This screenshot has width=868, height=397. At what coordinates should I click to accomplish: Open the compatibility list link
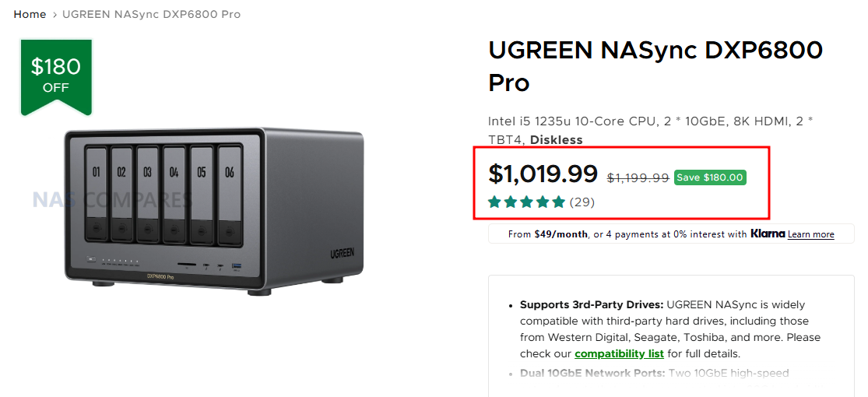(619, 353)
